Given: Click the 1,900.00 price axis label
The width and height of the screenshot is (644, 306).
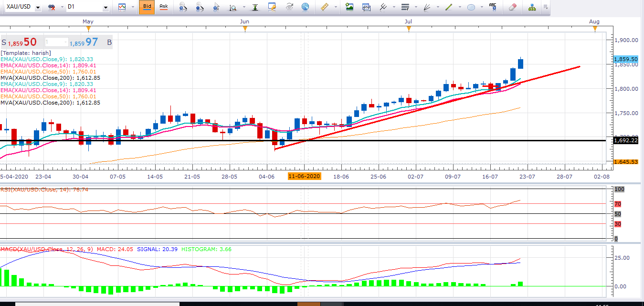Looking at the screenshot, I should (626, 40).
